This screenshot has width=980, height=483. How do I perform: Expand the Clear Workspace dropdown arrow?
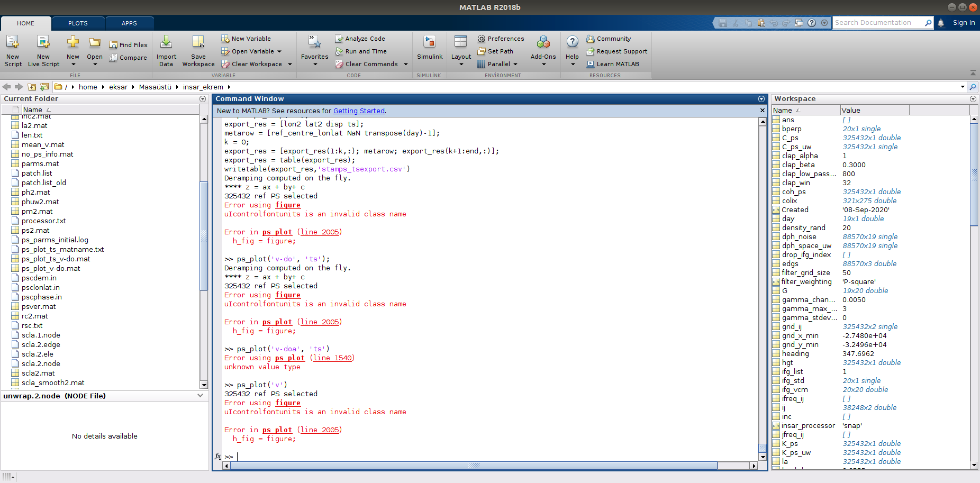tap(290, 64)
